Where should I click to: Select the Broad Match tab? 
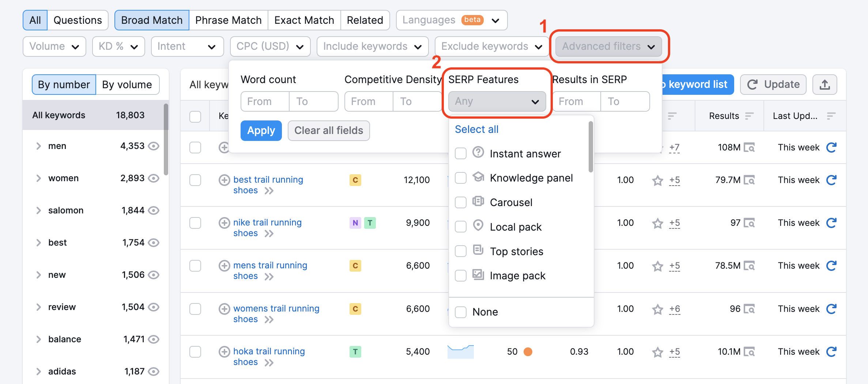coord(152,20)
